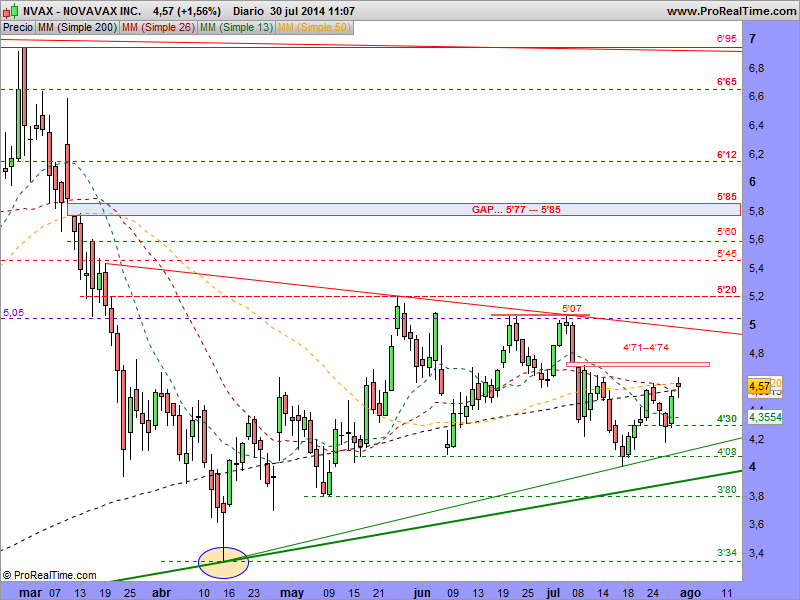Click the jul month label on time axis
This screenshot has width=800, height=600.
(553, 593)
